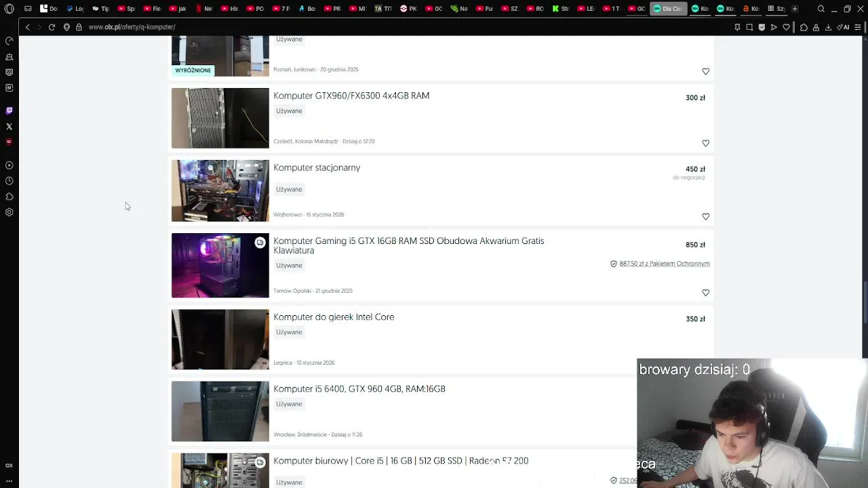This screenshot has width=868, height=488.
Task: Open History clock icon in sidebar
Action: [9, 181]
